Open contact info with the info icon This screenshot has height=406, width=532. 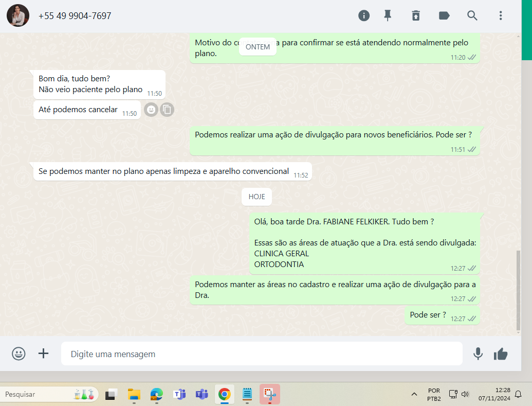click(364, 15)
